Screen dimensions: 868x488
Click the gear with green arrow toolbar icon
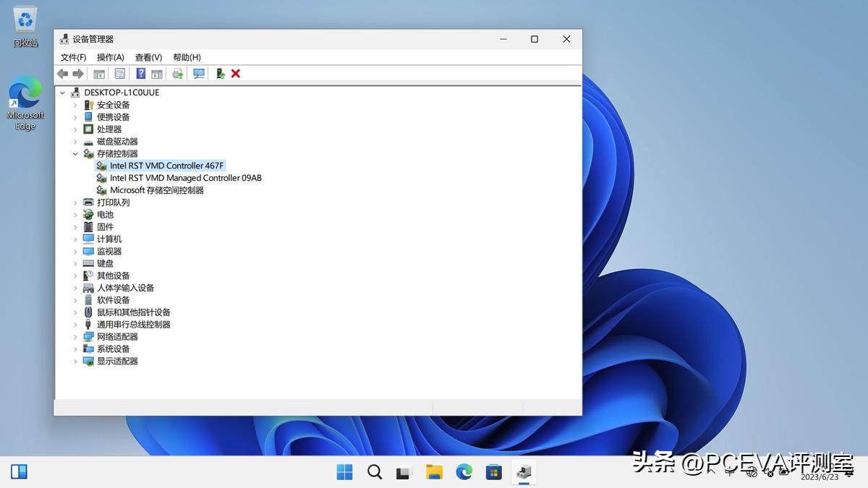[x=177, y=74]
